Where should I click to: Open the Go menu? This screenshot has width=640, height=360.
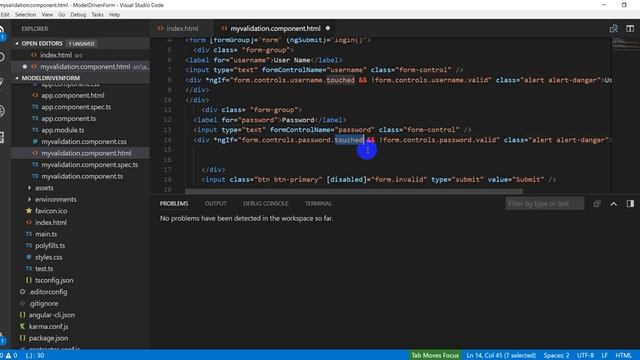[x=61, y=14]
